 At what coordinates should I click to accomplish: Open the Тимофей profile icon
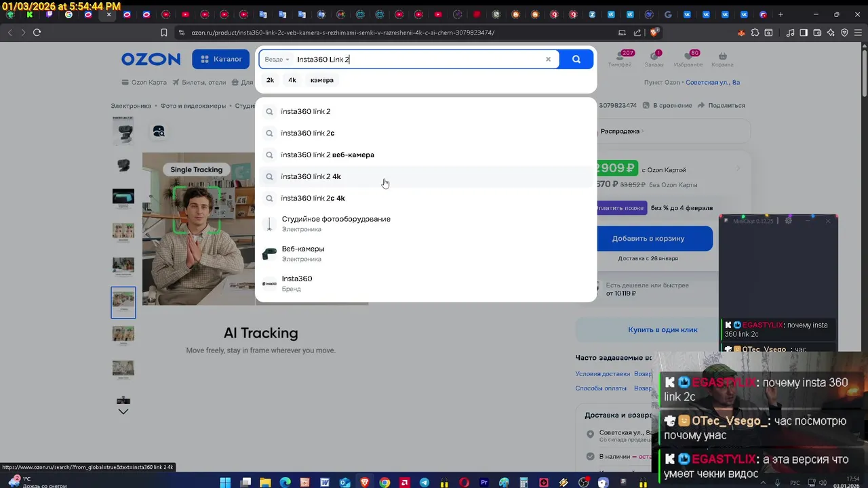tap(620, 60)
